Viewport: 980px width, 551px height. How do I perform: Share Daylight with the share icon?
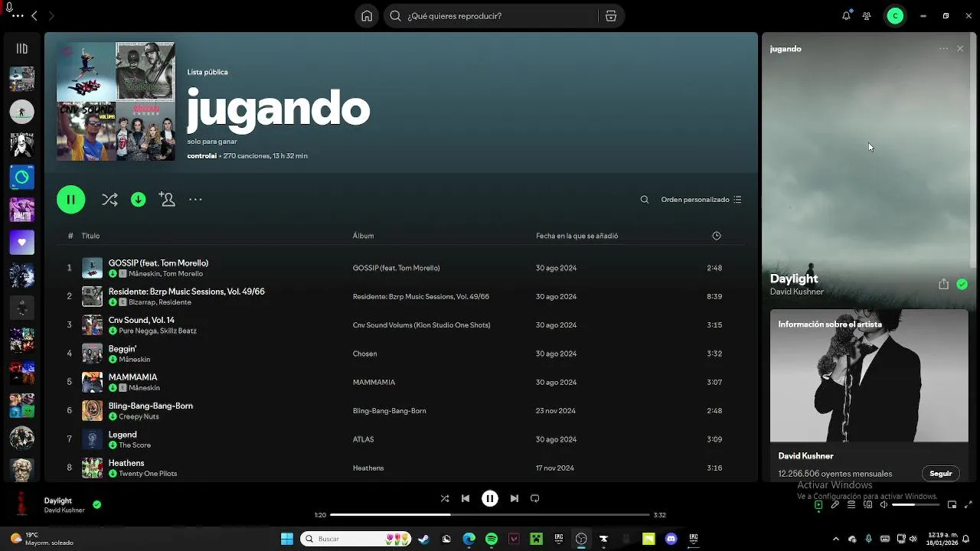click(x=943, y=284)
